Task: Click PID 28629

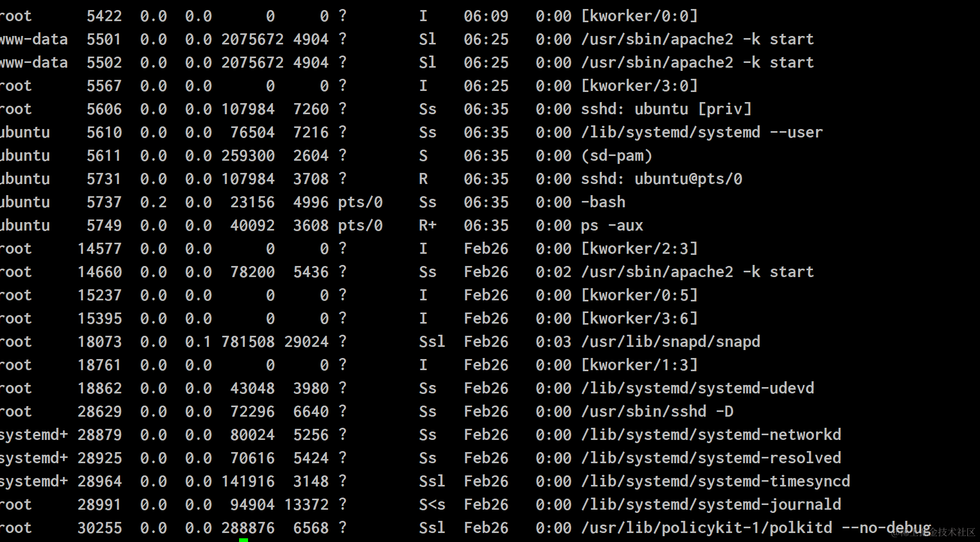Action: tap(100, 411)
